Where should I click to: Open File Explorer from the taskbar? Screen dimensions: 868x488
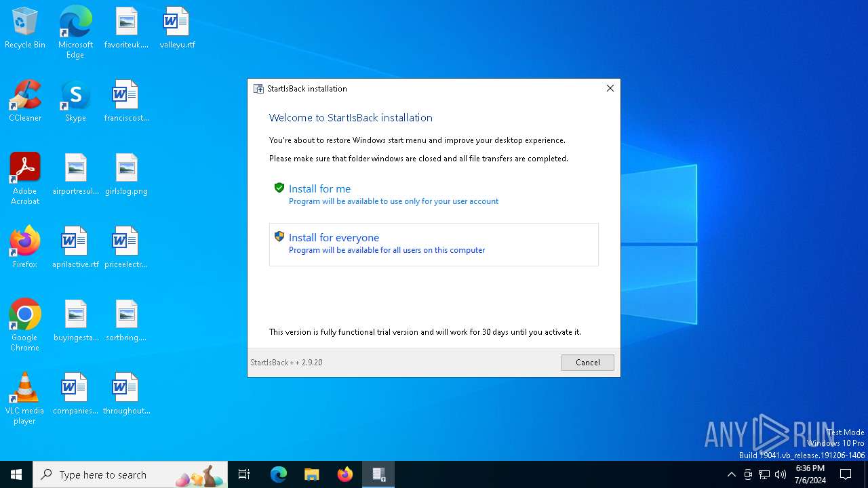click(x=312, y=474)
